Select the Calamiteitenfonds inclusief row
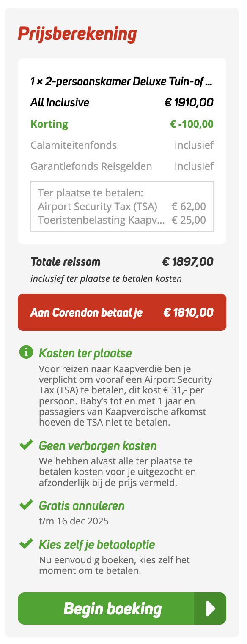The image size is (247, 644). coord(122,145)
